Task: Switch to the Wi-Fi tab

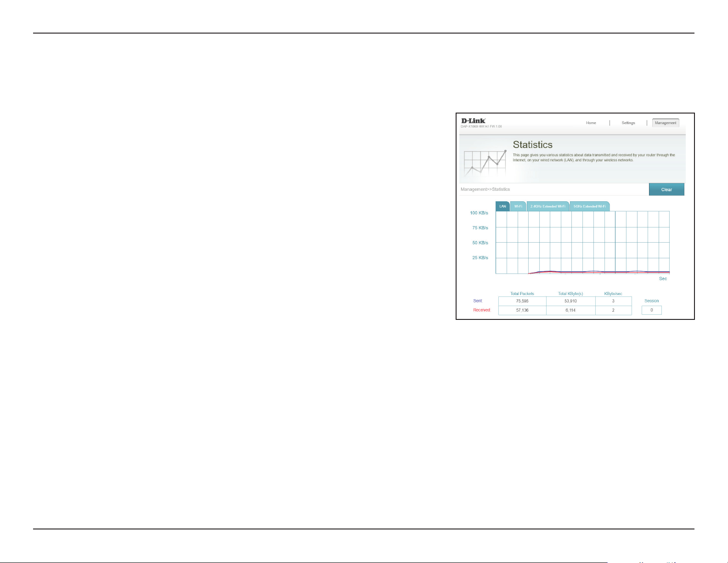Action: pos(518,206)
